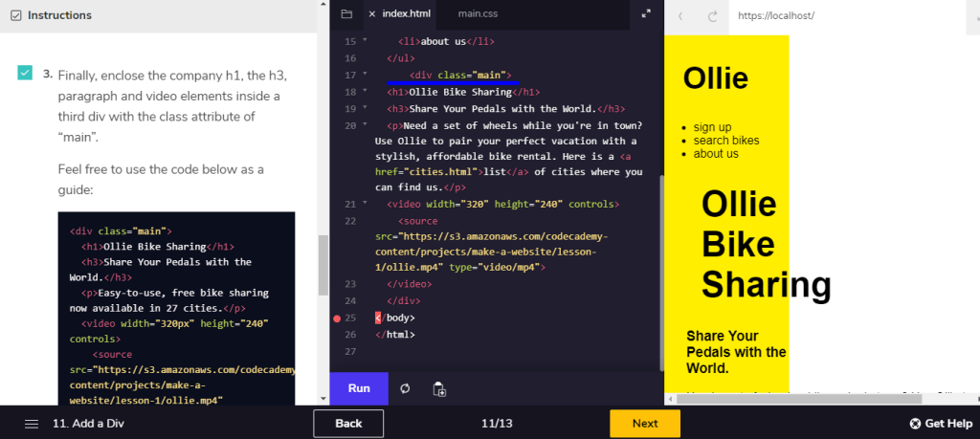The width and height of the screenshot is (980, 439).
Task: Refresh the localhost browser preview
Action: [x=712, y=16]
